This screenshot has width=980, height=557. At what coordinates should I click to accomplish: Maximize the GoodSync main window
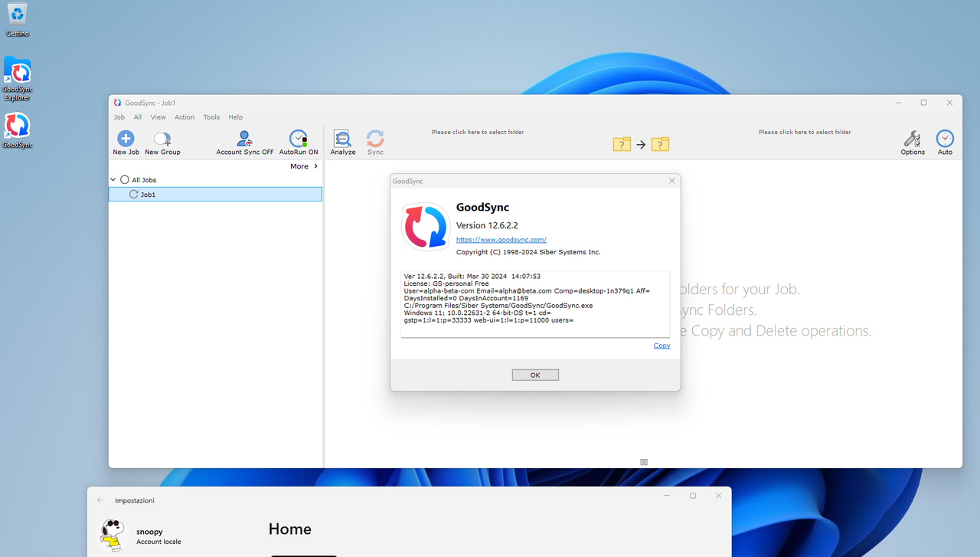pos(923,103)
